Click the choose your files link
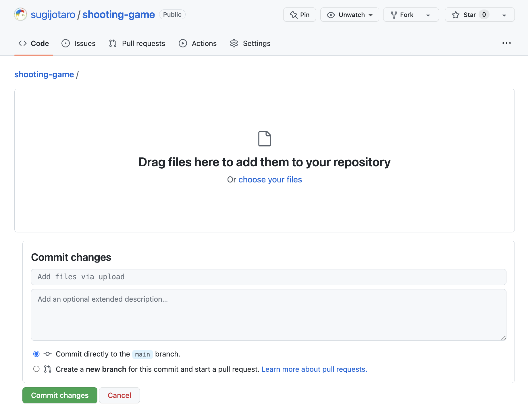The height and width of the screenshot is (420, 528). pos(270,180)
